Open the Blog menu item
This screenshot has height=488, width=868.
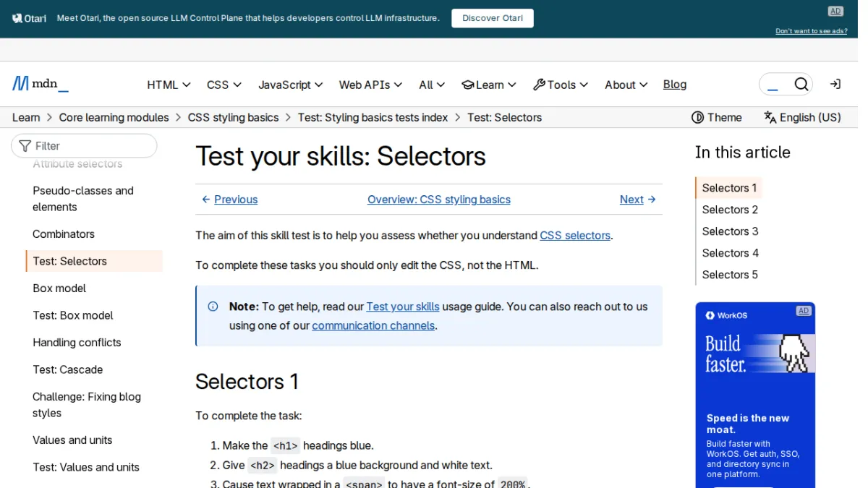coord(675,85)
